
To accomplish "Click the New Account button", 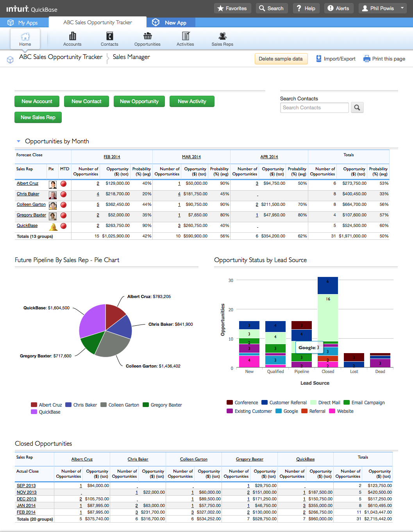I will [37, 101].
